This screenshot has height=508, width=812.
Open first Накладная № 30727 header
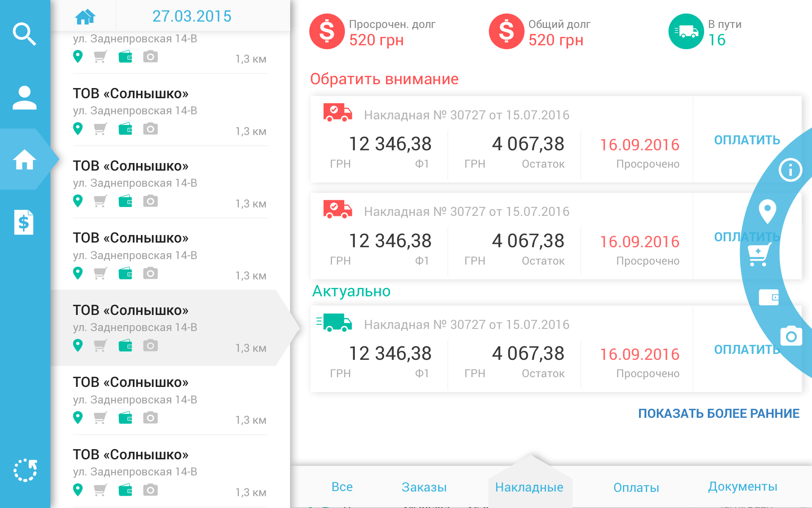tap(466, 115)
